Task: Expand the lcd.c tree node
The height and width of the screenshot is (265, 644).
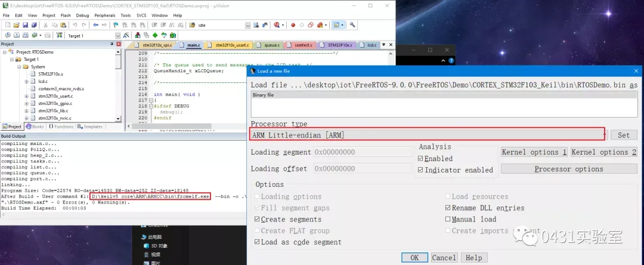Action: [x=27, y=81]
